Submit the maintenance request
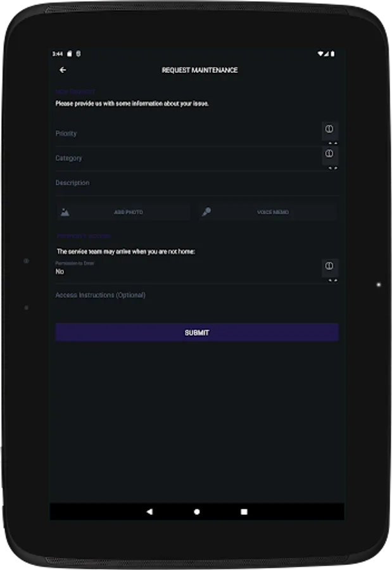The height and width of the screenshot is (570, 392). tap(197, 332)
